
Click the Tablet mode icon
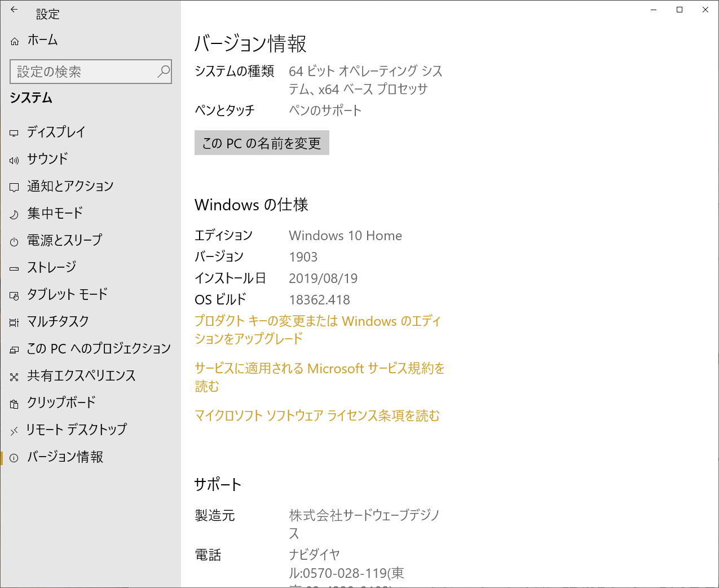(14, 295)
